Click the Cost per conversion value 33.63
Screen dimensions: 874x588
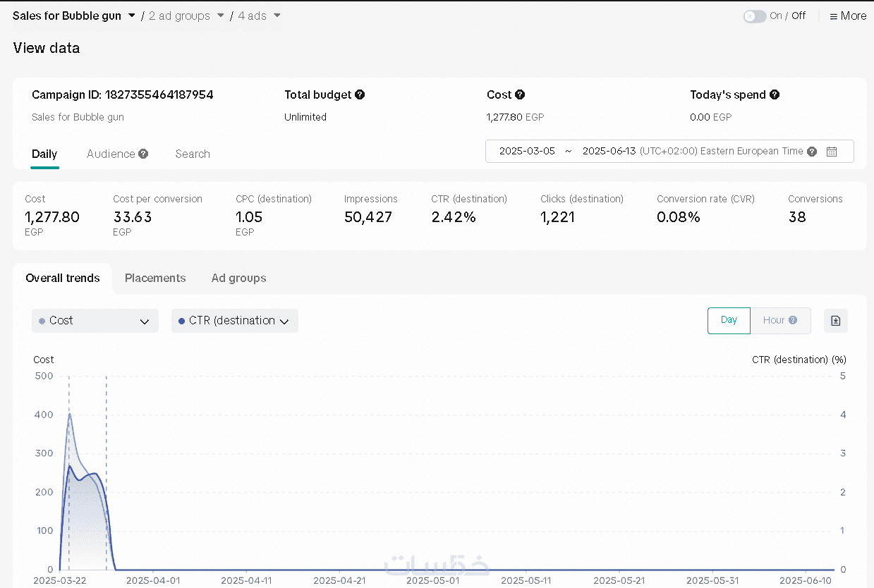pos(133,217)
